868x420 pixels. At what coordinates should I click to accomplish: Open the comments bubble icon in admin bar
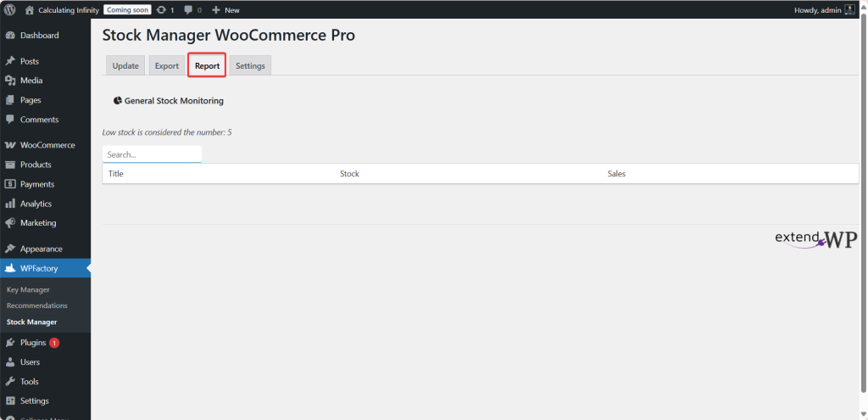point(189,10)
